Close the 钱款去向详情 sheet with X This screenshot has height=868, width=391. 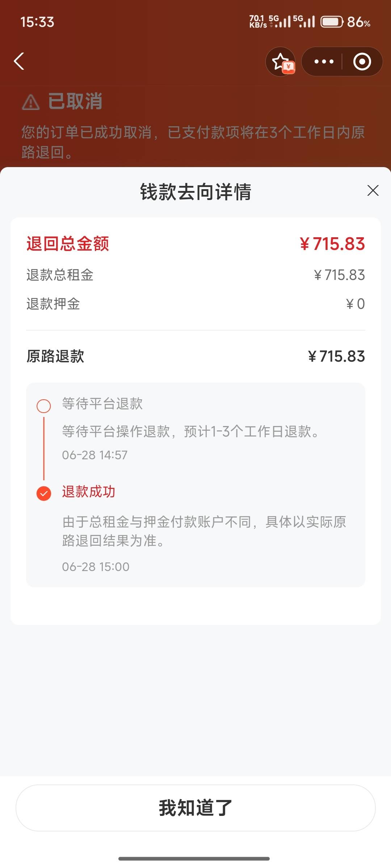pyautogui.click(x=373, y=191)
